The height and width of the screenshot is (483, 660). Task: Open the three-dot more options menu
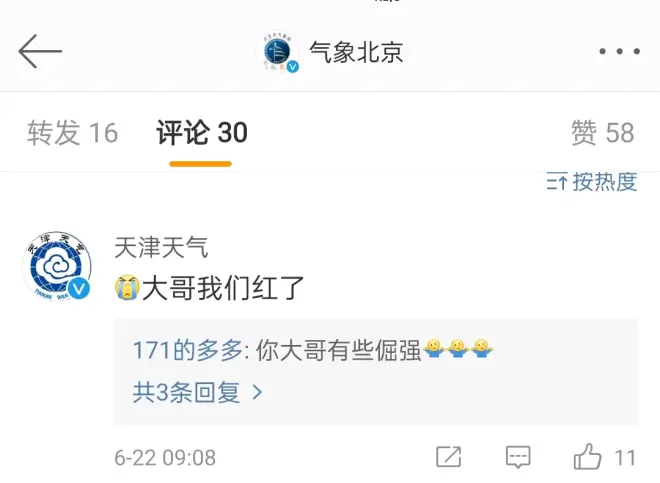pos(620,51)
